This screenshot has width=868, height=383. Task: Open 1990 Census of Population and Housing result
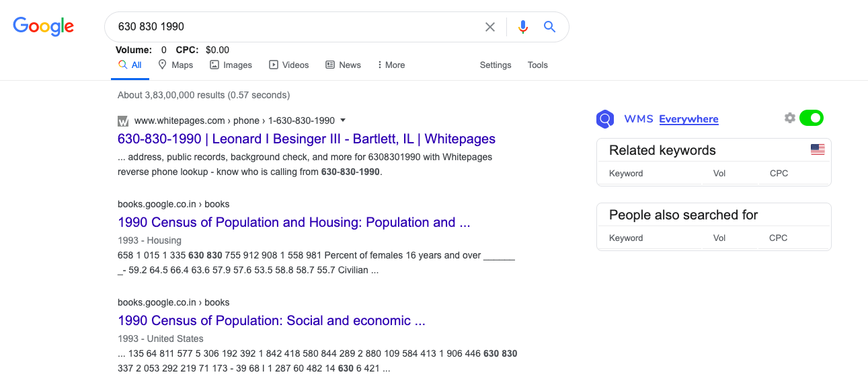(x=294, y=223)
